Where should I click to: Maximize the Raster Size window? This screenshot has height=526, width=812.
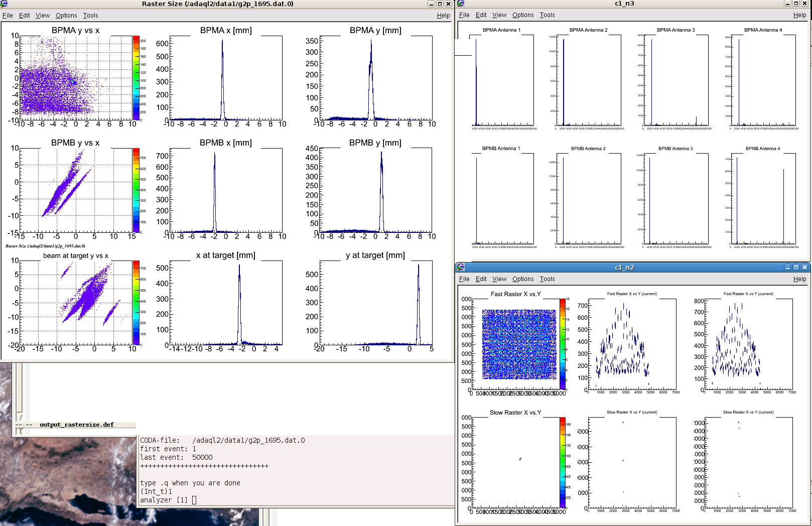point(440,4)
